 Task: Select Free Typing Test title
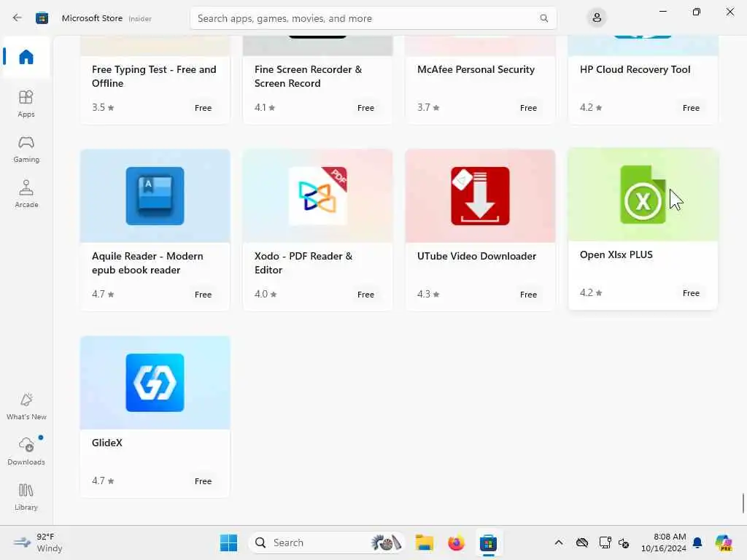154,76
